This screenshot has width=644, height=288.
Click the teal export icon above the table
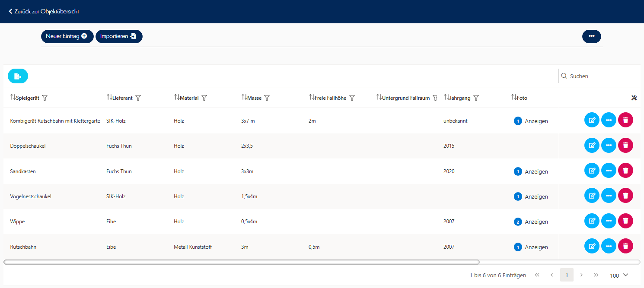[x=18, y=76]
